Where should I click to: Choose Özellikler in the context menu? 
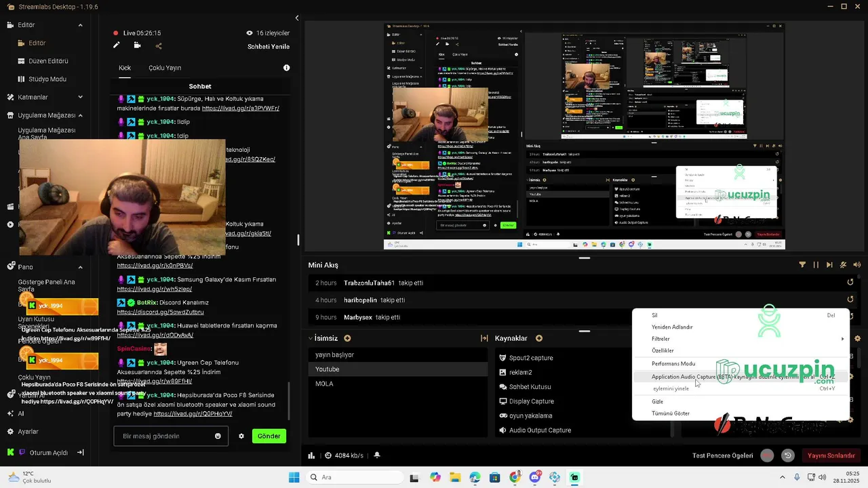click(x=741, y=350)
